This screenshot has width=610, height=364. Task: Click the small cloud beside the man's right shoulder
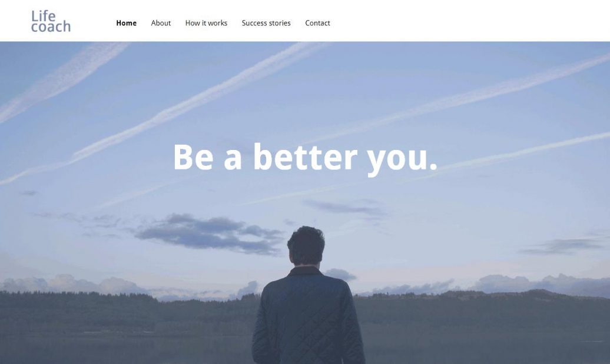(x=341, y=274)
